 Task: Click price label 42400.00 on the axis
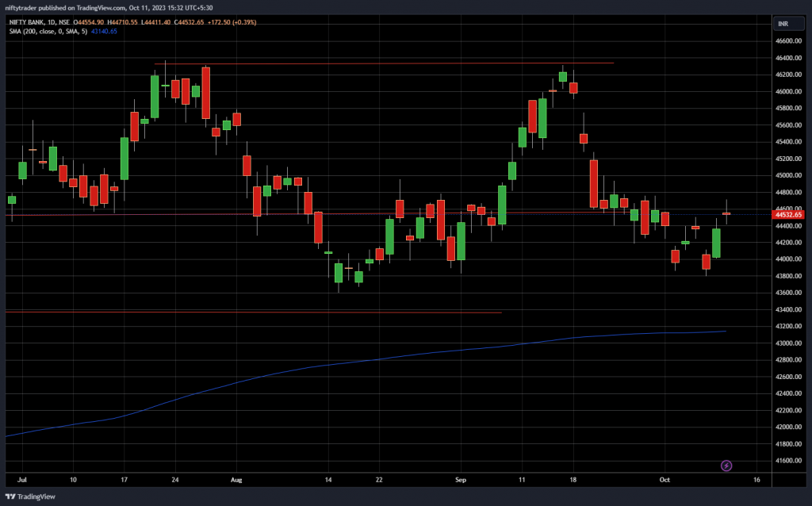point(788,393)
